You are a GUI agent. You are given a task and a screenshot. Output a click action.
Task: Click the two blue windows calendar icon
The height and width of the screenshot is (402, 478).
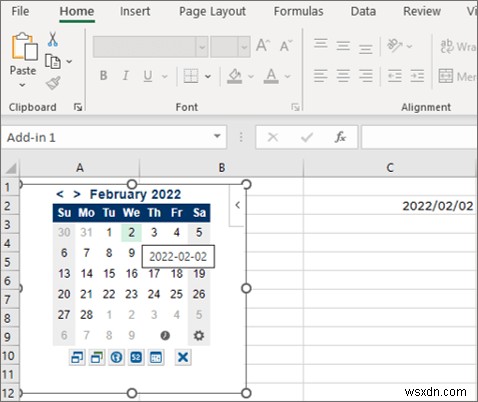pos(77,357)
